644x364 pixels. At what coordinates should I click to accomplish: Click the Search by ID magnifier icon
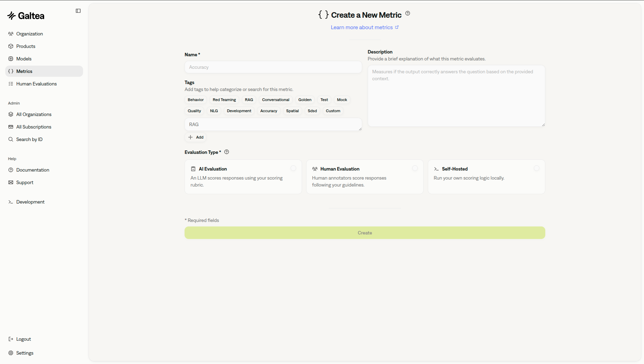coord(11,139)
